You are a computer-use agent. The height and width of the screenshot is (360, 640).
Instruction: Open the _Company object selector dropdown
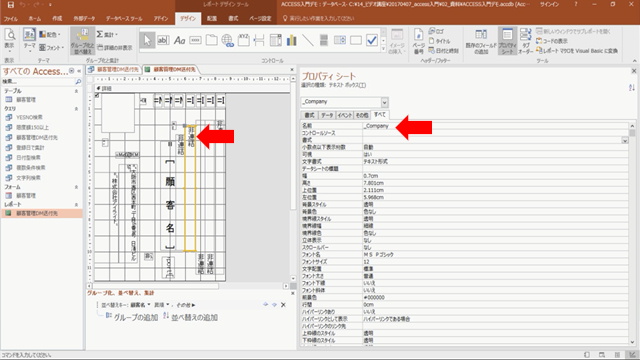point(384,102)
